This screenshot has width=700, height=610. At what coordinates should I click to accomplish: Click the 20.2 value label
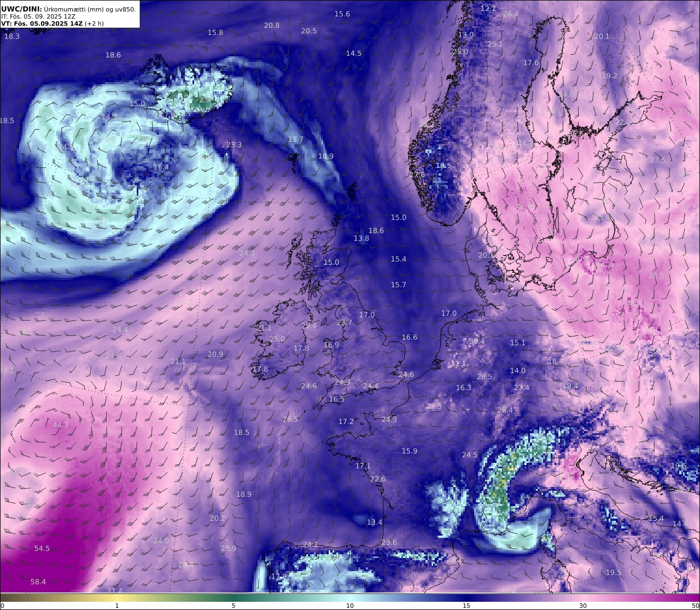tap(218, 518)
